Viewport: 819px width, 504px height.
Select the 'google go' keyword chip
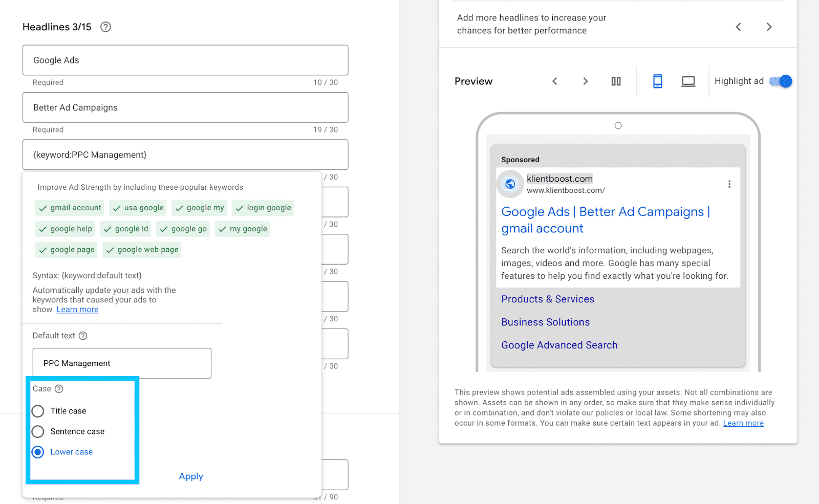pos(183,229)
